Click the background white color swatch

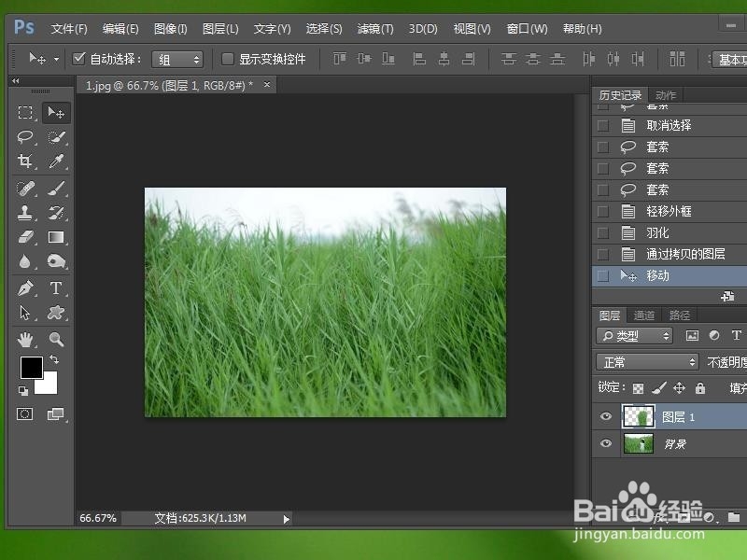[x=50, y=386]
